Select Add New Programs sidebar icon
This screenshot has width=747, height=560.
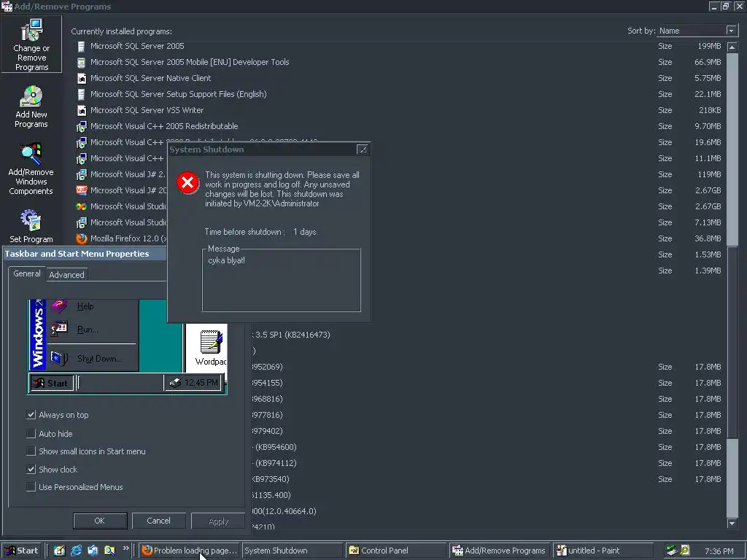pyautogui.click(x=31, y=106)
